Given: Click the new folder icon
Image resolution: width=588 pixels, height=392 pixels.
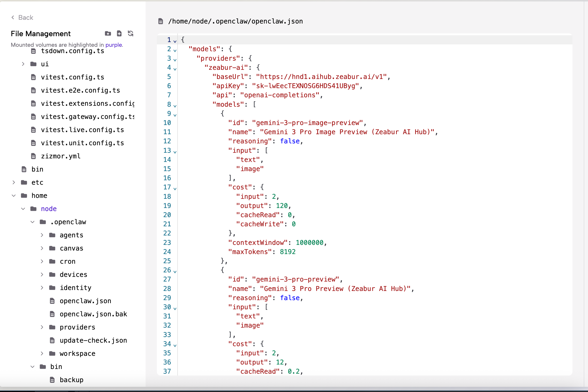Looking at the screenshot, I should coord(108,34).
